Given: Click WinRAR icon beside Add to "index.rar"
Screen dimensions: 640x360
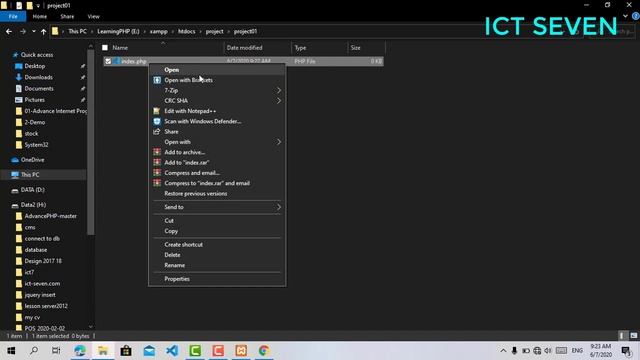Looking at the screenshot, I should click(157, 162).
